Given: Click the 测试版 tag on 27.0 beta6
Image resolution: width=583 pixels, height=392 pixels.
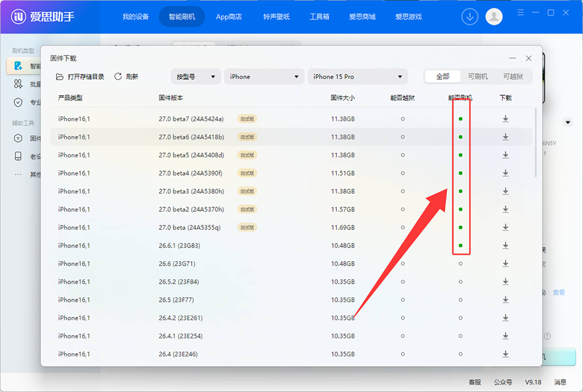Looking at the screenshot, I should click(247, 137).
